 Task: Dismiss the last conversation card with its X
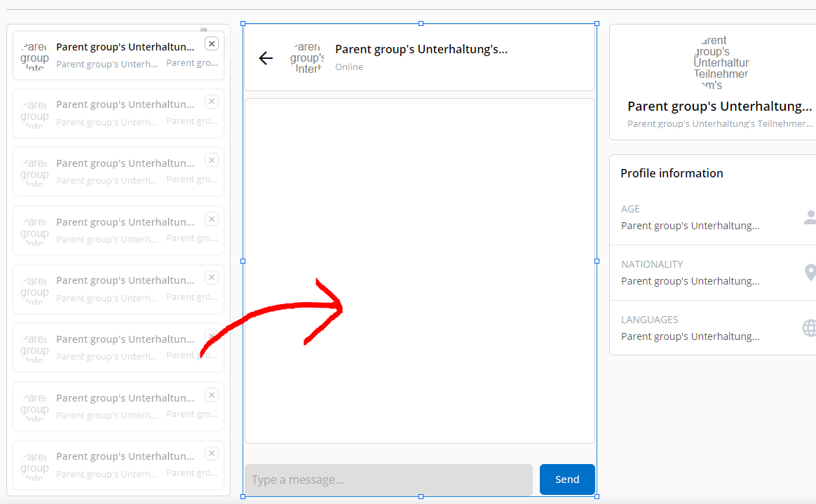[212, 453]
